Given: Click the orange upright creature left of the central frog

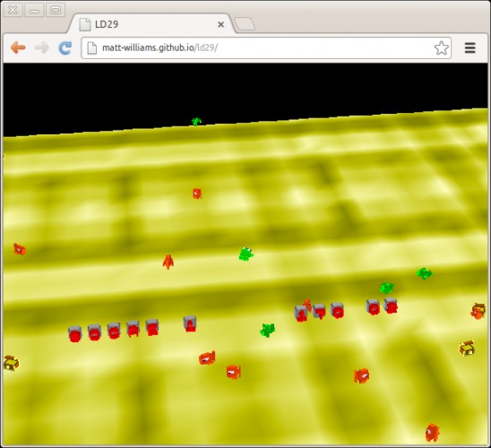Looking at the screenshot, I should click(168, 262).
